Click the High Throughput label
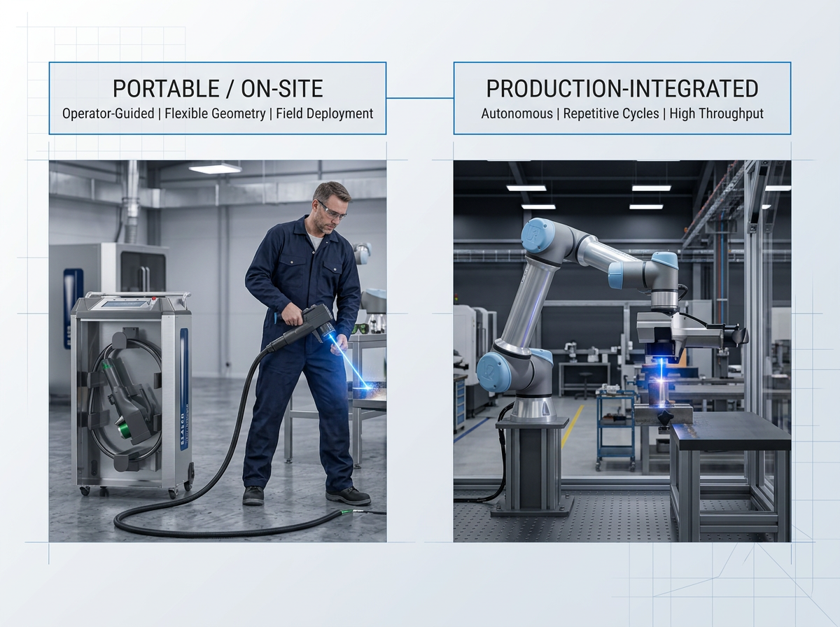This screenshot has height=627, width=840. pyautogui.click(x=716, y=113)
